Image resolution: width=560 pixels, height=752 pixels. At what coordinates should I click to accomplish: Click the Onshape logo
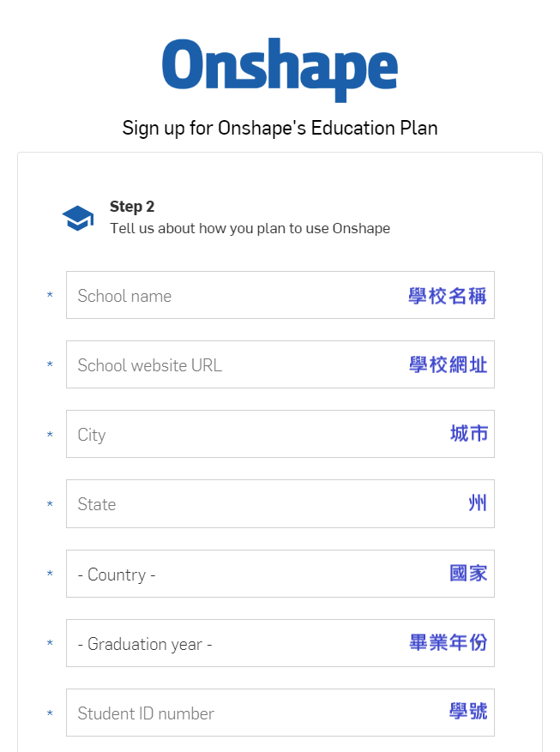(280, 69)
